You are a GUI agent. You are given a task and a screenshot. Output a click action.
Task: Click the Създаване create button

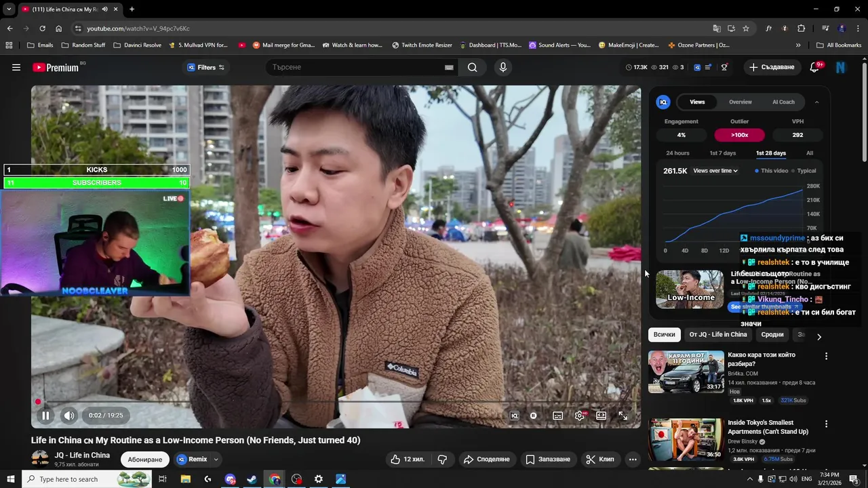pos(771,67)
